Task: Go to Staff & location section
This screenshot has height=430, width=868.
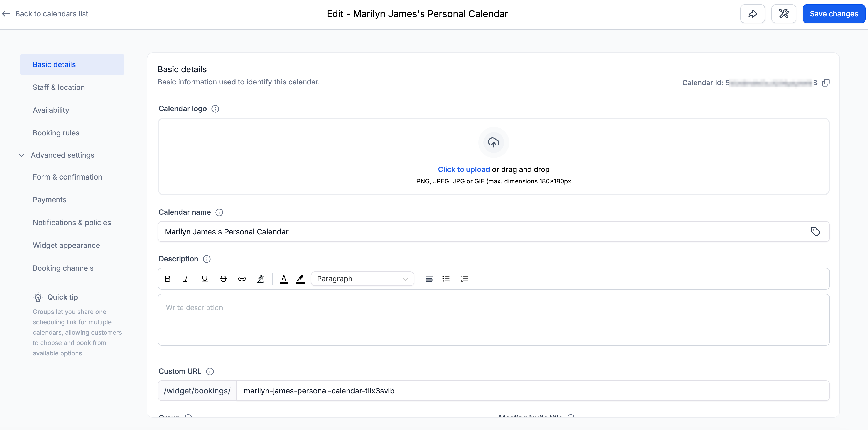Action: (59, 87)
